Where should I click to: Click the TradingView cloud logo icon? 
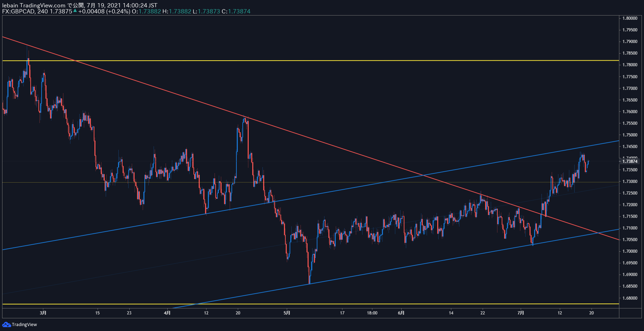coord(6,324)
